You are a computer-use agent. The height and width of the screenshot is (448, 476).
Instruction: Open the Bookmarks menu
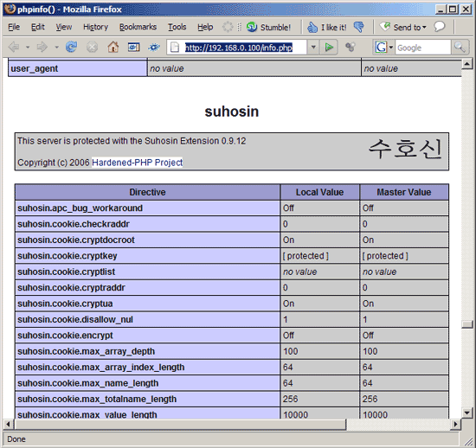[138, 27]
